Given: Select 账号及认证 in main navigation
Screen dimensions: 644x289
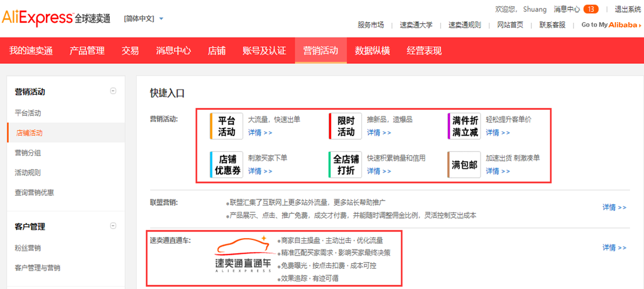Looking at the screenshot, I should pos(265,51).
